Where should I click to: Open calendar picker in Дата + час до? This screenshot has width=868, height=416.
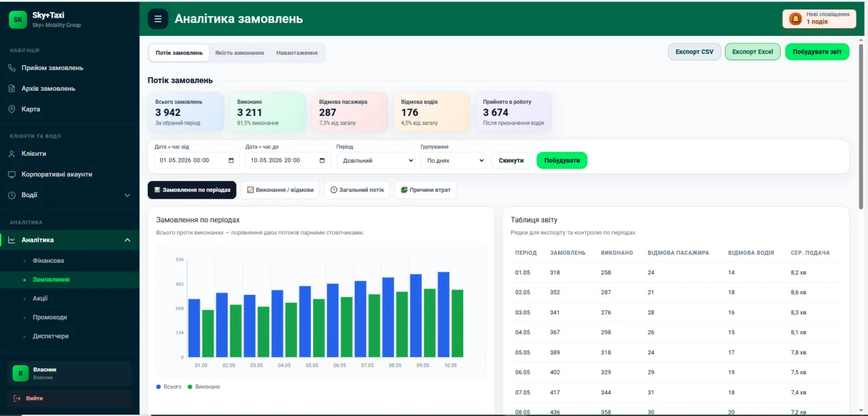(x=322, y=161)
